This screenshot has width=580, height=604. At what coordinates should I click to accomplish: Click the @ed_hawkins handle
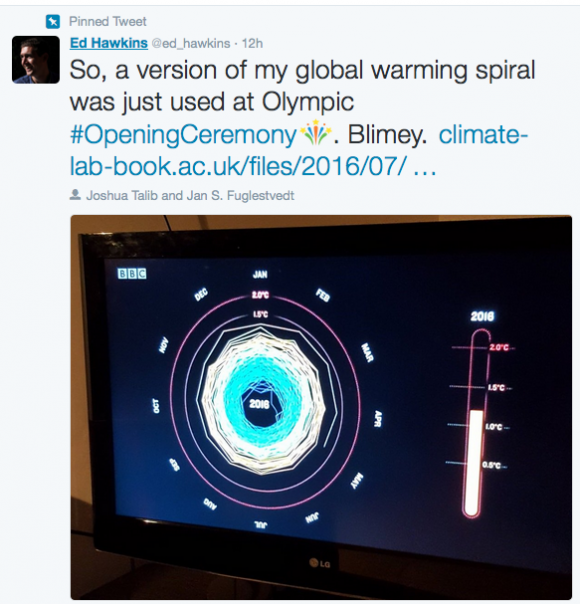click(191, 43)
